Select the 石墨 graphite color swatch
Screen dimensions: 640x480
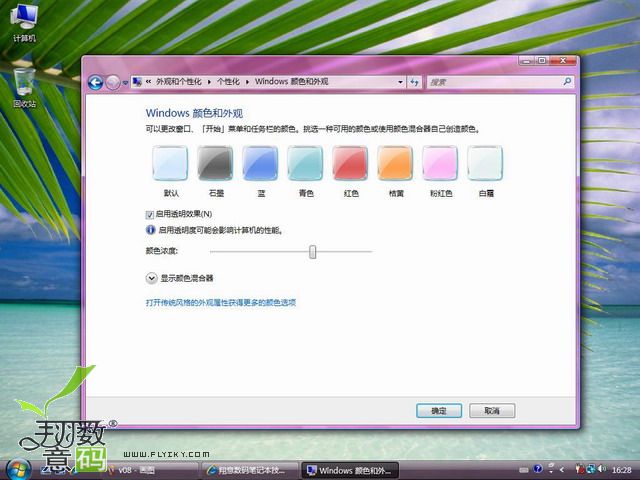(215, 163)
